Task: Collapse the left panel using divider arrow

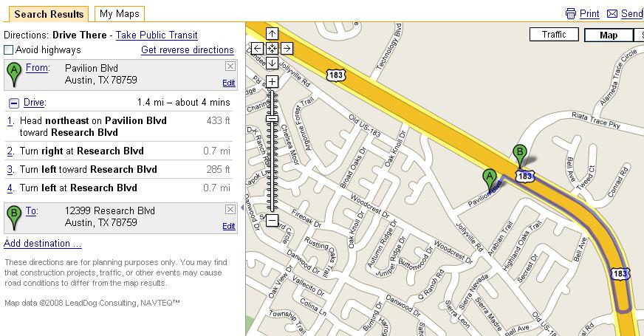Action: [242, 208]
